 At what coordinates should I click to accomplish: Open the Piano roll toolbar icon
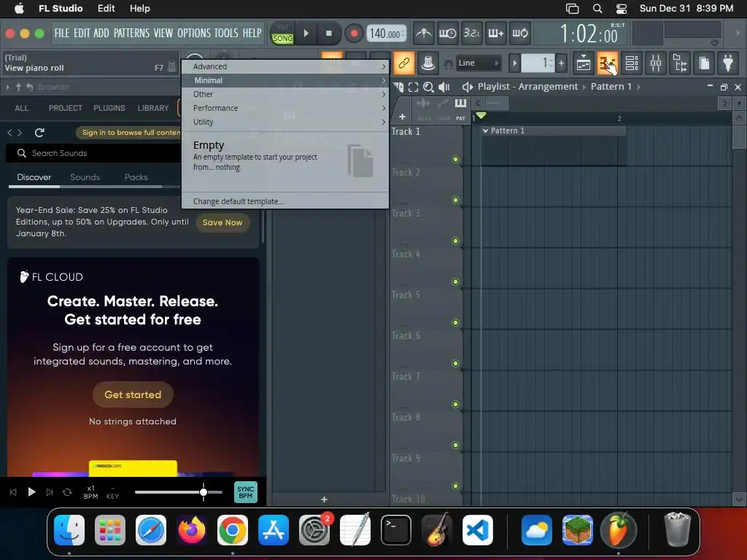608,63
